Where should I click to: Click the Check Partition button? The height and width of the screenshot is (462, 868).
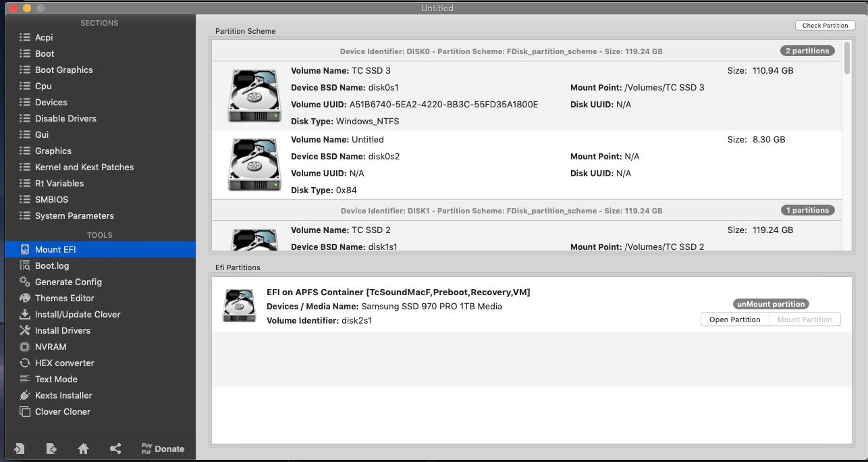click(825, 26)
